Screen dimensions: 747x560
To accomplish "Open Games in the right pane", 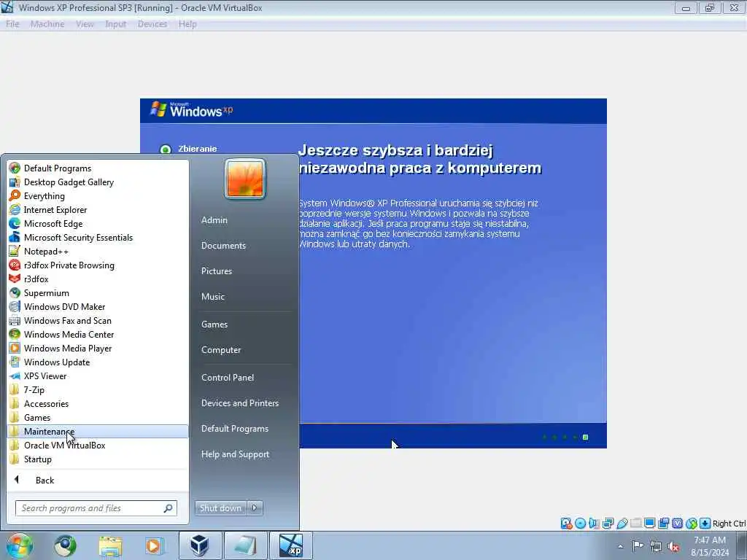I will click(244, 324).
